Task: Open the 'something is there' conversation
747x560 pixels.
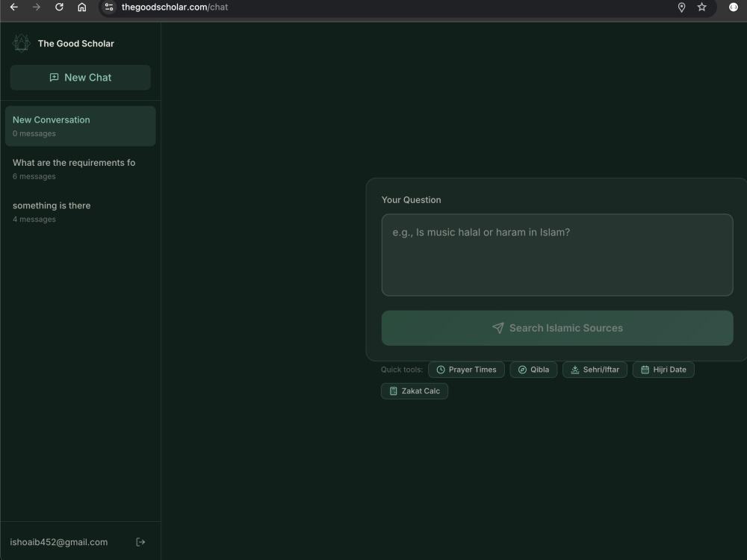Action: [81, 212]
